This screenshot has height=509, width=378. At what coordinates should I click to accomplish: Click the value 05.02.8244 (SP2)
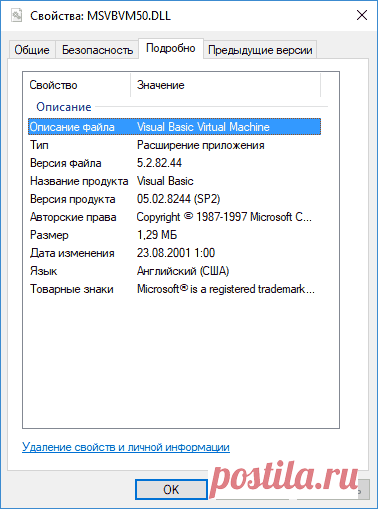[179, 199]
